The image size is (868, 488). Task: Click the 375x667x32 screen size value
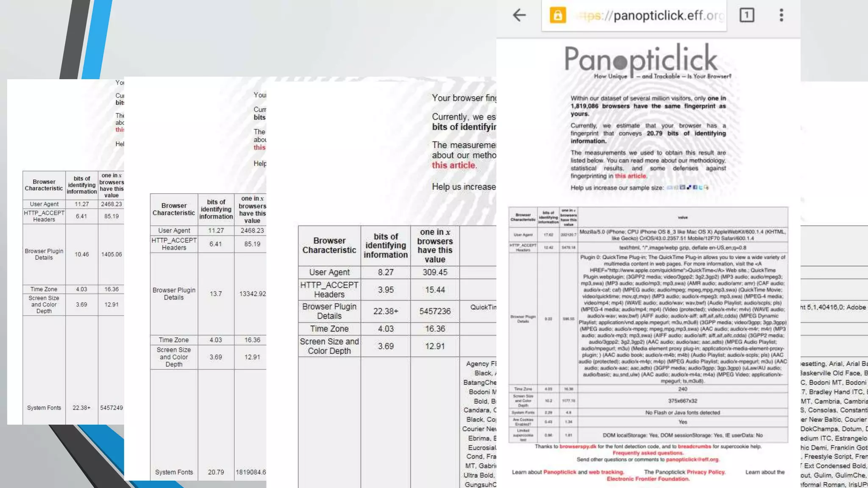coord(682,401)
